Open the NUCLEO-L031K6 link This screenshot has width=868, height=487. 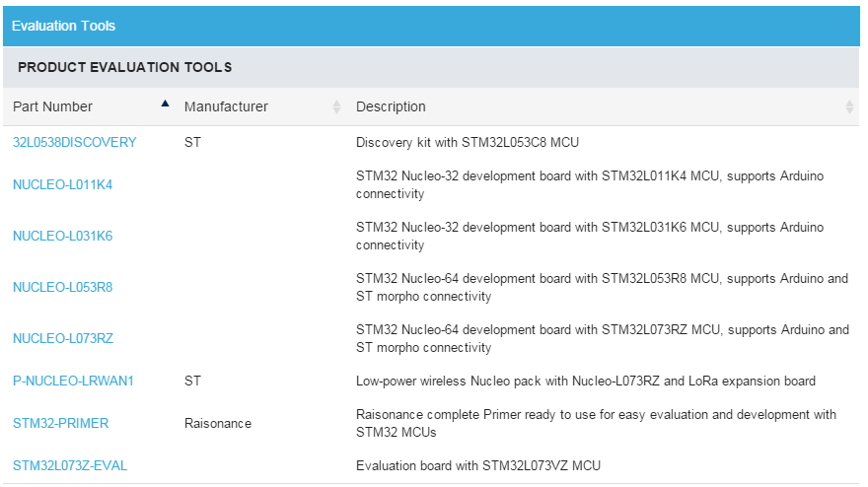62,237
